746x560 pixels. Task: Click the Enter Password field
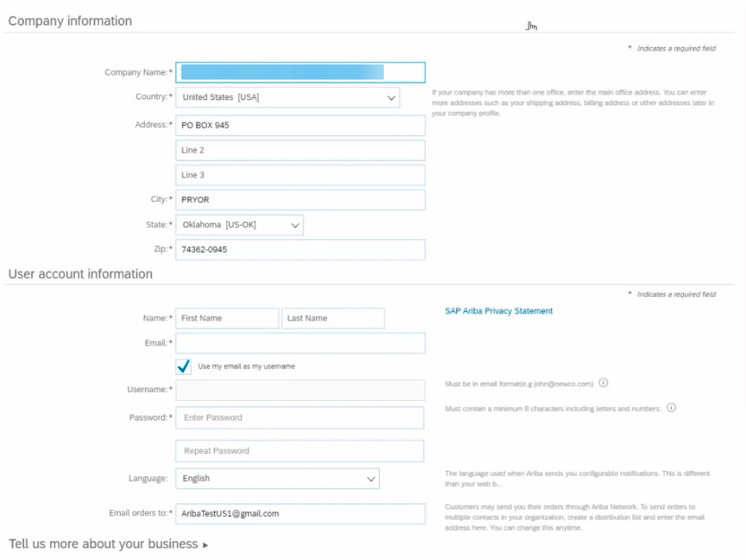tap(299, 417)
